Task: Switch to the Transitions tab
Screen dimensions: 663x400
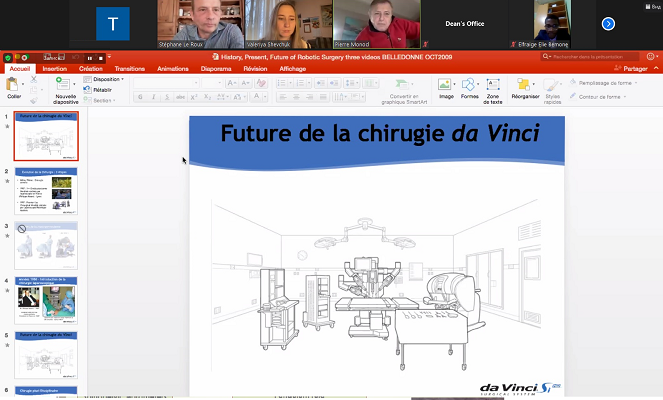Action: tap(129, 68)
